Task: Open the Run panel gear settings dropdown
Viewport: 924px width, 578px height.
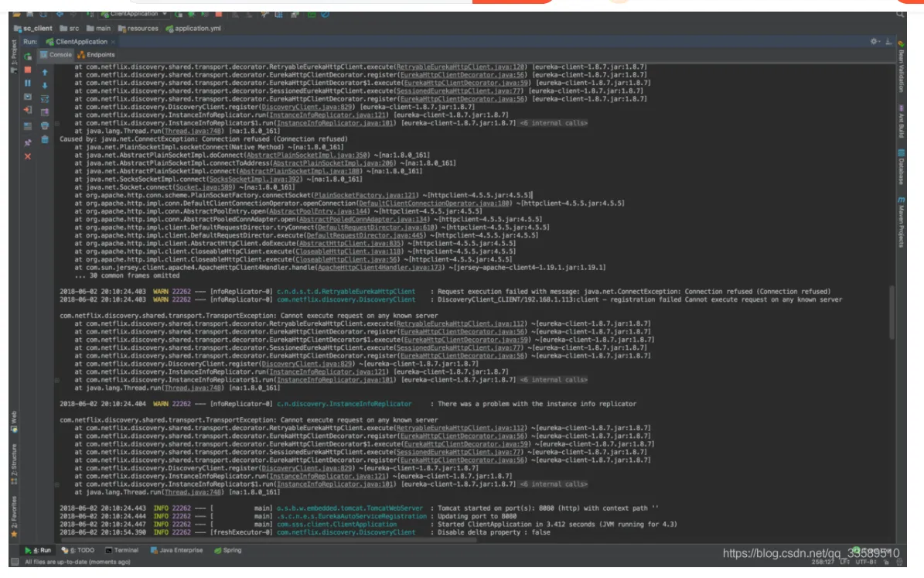Action: tap(875, 41)
